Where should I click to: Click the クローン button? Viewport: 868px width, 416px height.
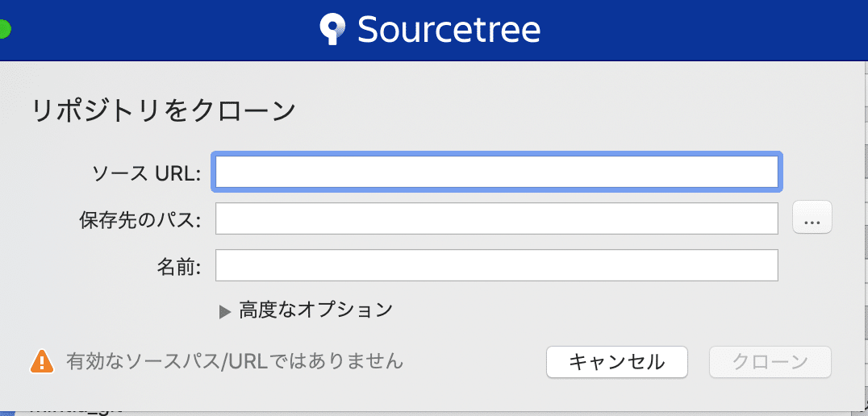point(770,362)
